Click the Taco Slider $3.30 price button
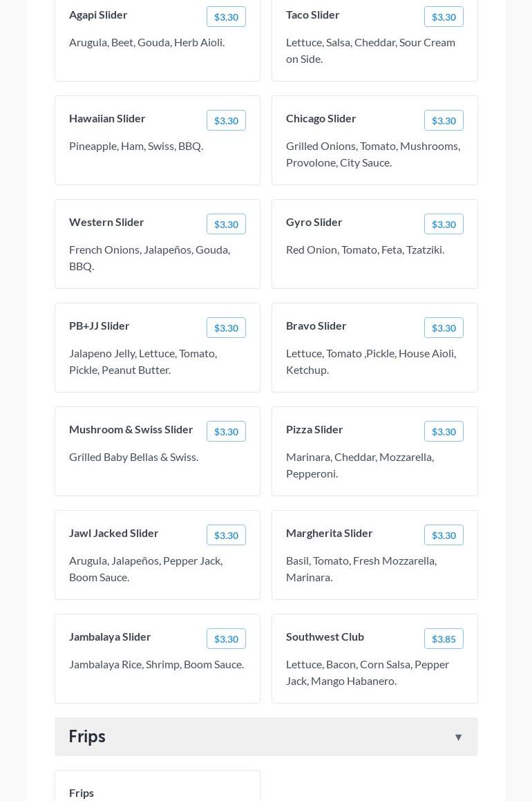532x801 pixels. pos(444,17)
